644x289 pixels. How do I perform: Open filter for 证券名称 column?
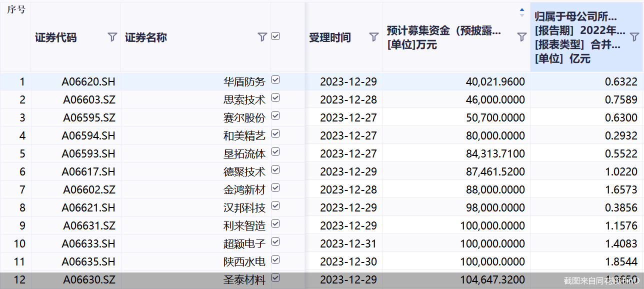point(262,37)
